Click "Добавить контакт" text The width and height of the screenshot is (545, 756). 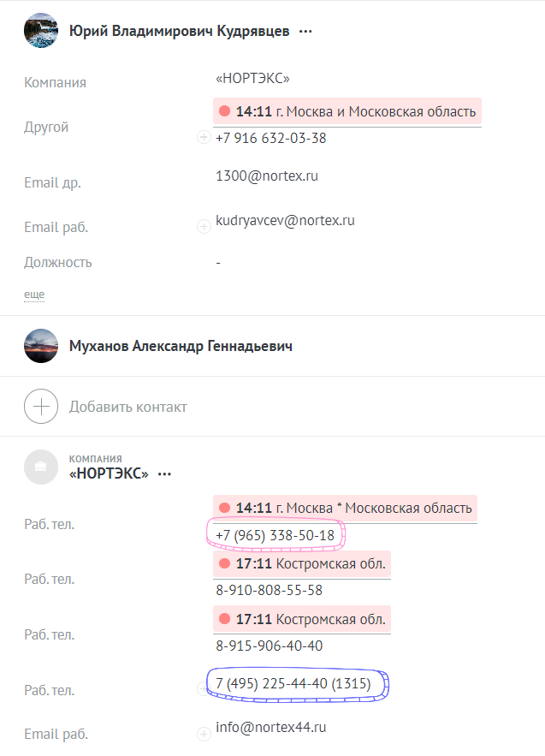pyautogui.click(x=127, y=407)
